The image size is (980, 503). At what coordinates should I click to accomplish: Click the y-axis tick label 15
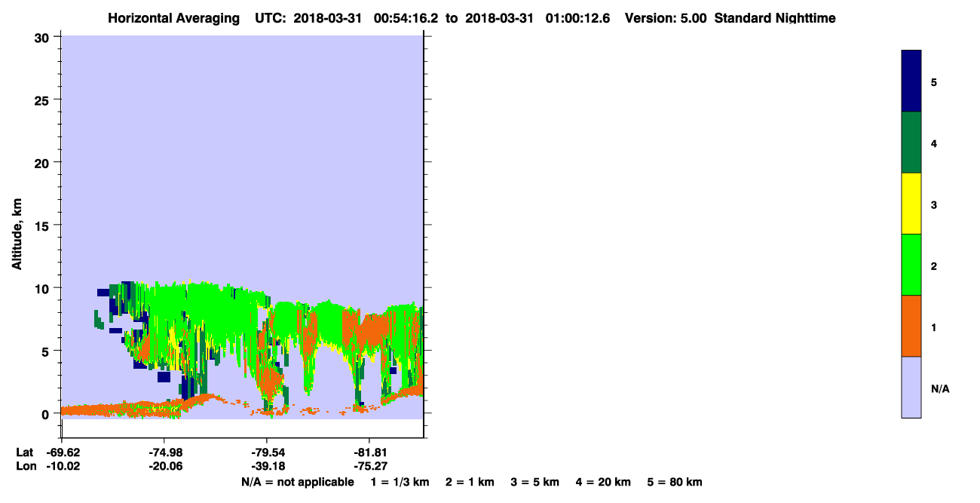44,225
